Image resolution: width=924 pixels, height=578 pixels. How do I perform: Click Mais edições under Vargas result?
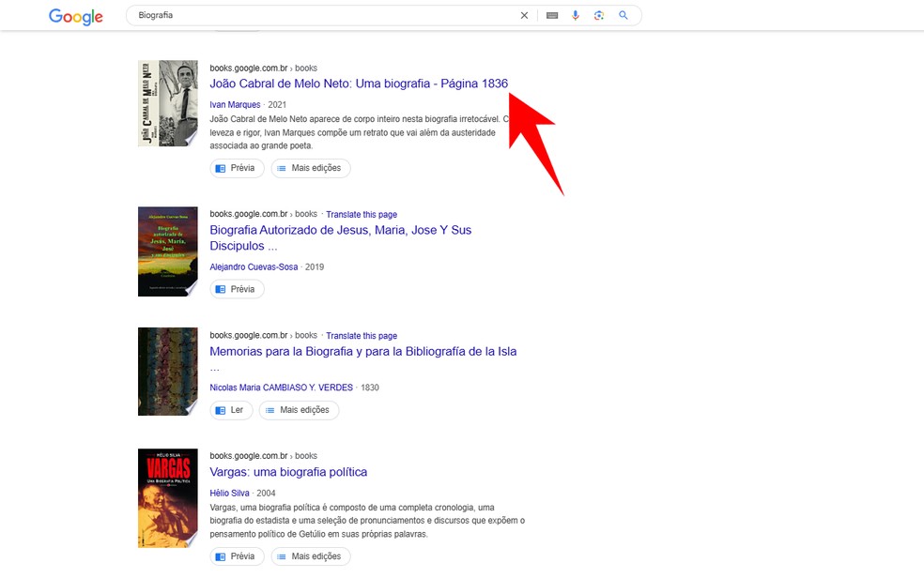pos(311,556)
